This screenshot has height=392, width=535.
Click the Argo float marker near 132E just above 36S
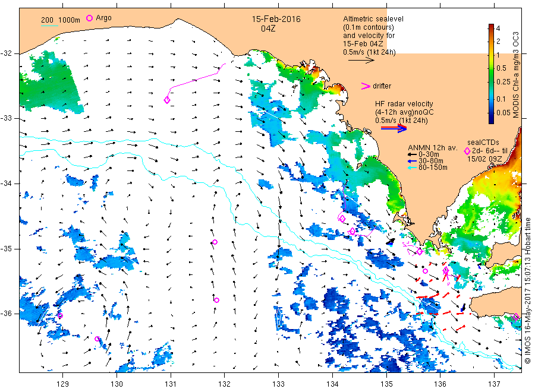coord(216,301)
